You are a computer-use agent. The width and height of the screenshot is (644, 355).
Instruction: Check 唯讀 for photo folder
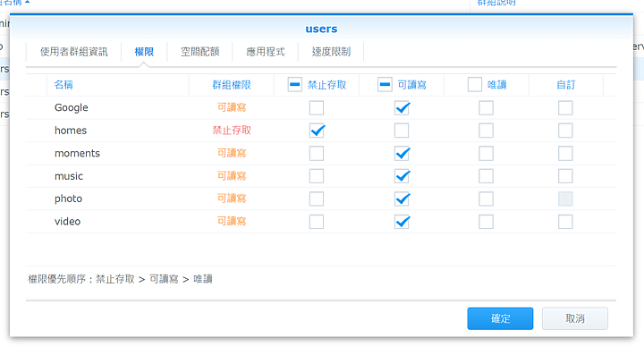486,199
